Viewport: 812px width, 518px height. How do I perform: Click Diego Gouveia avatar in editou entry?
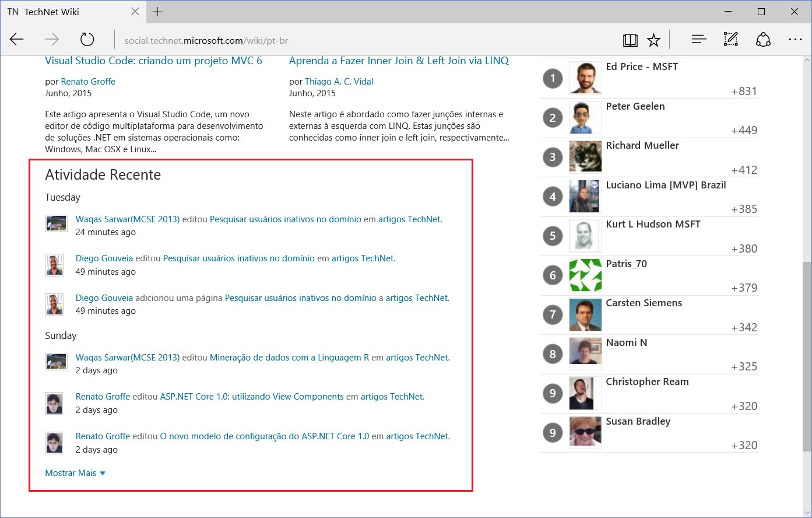(x=54, y=265)
